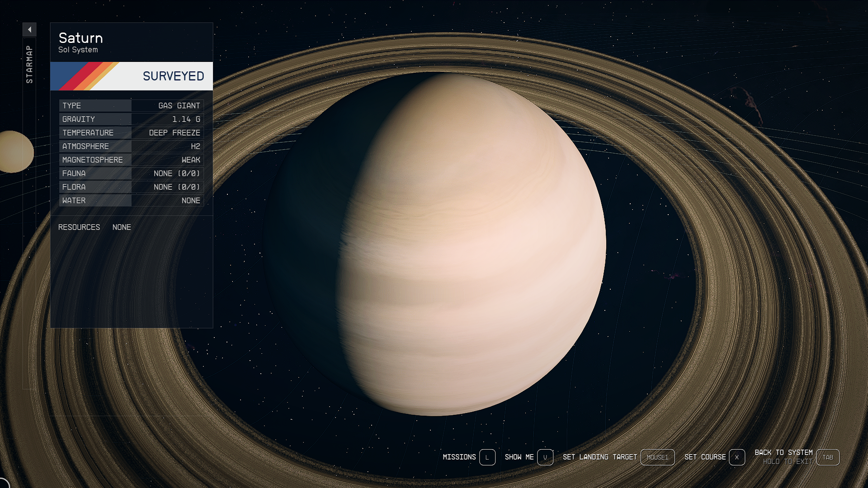
Task: Select the Gravity row in panel
Action: pyautogui.click(x=131, y=119)
